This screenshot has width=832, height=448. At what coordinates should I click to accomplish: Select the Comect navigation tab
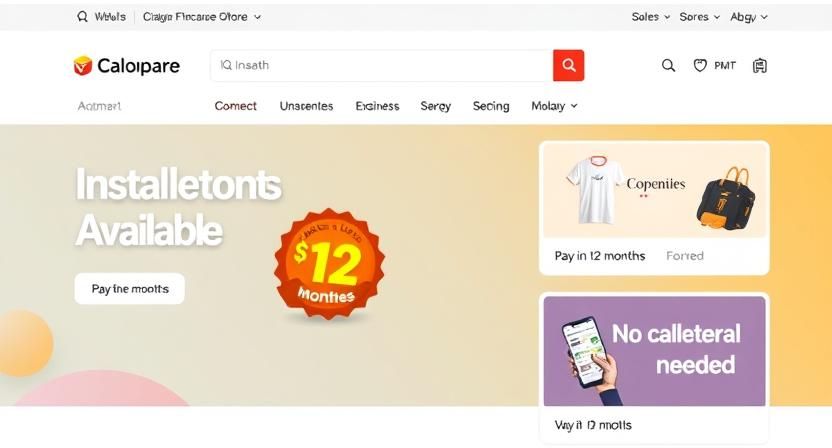tap(236, 106)
